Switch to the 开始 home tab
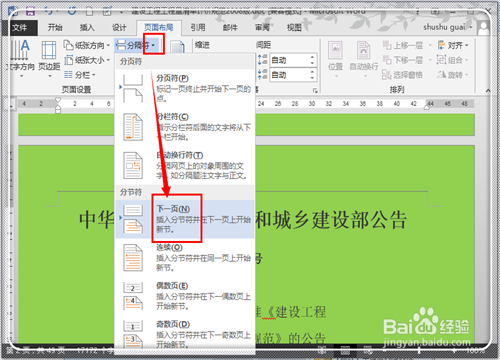The width and height of the screenshot is (500, 360). tap(55, 28)
